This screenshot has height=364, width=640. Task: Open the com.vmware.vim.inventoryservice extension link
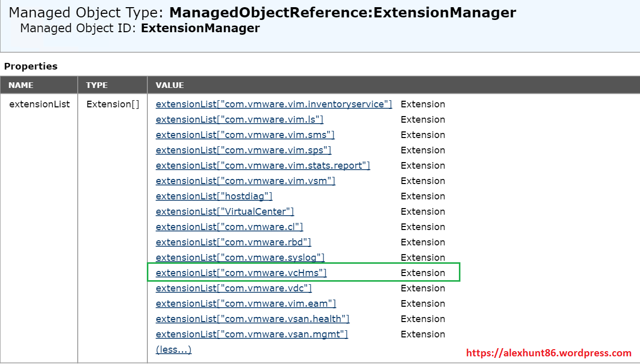(274, 104)
